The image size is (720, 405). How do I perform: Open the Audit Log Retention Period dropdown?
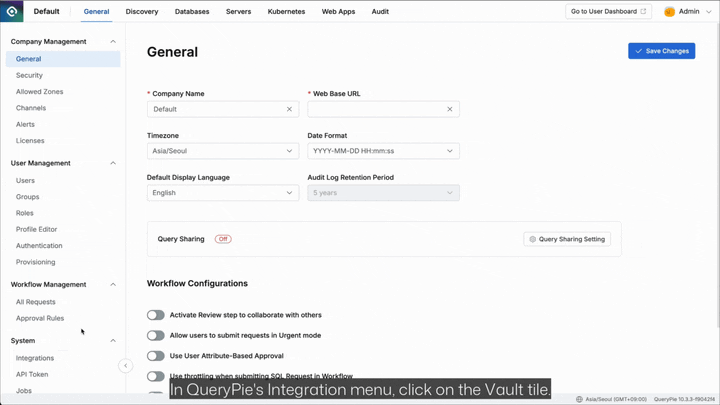tap(383, 193)
